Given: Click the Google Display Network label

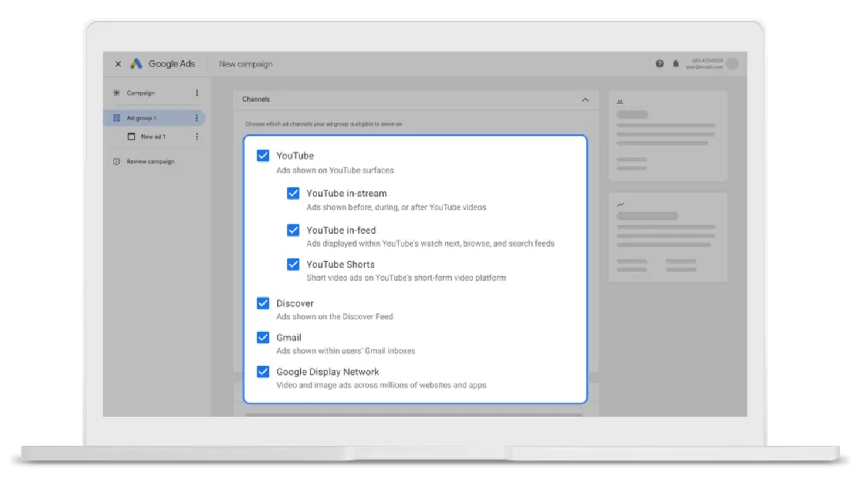Looking at the screenshot, I should pyautogui.click(x=328, y=372).
